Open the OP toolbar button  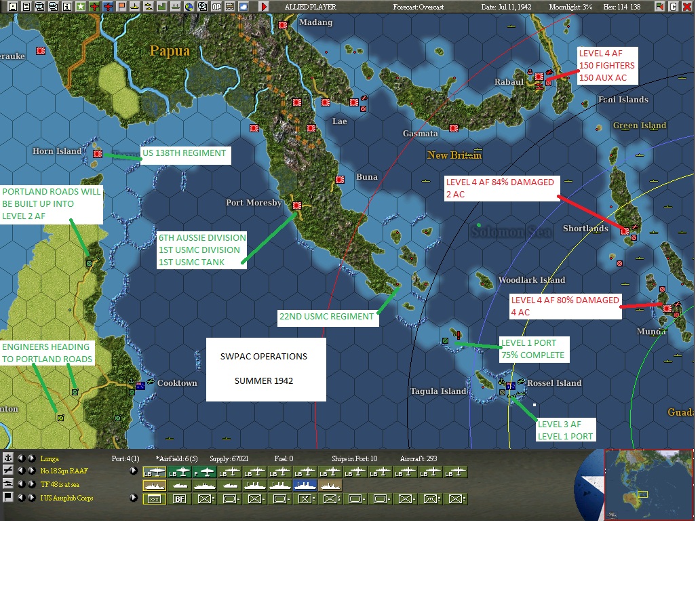tap(216, 7)
